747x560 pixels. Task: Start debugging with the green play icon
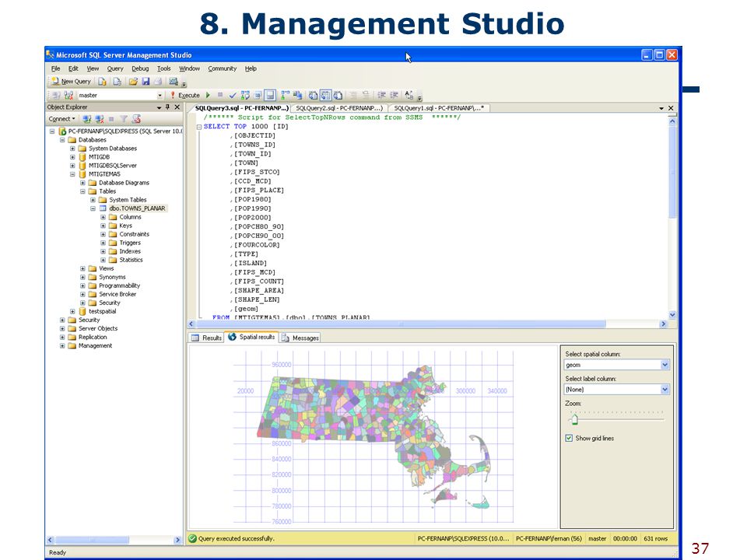pyautogui.click(x=208, y=95)
